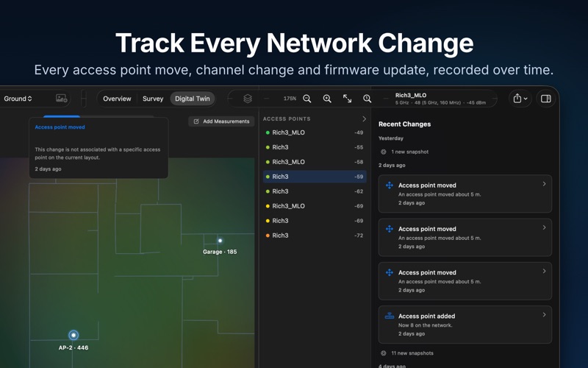Click move icon on second Access point moved card
The width and height of the screenshot is (588, 368).
390,229
